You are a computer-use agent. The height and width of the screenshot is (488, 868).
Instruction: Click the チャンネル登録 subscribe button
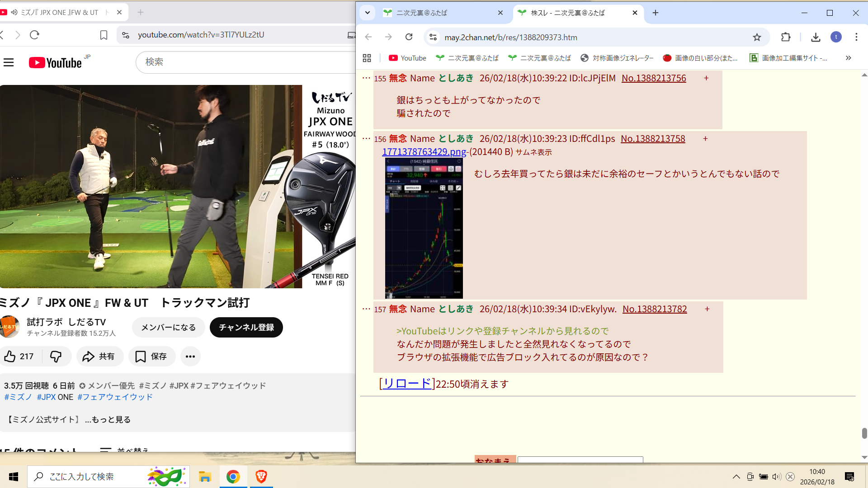pyautogui.click(x=246, y=328)
